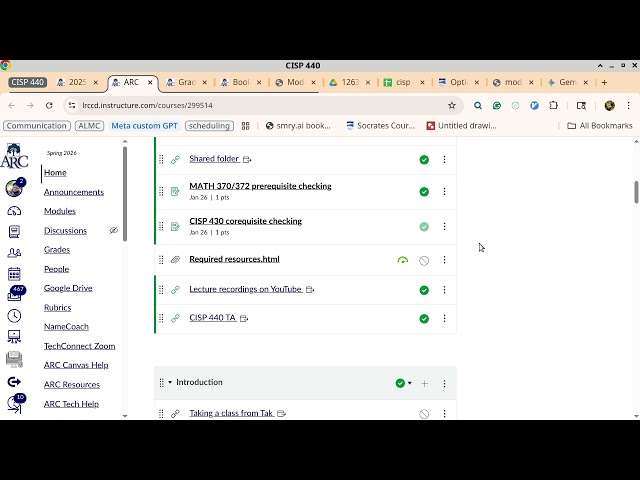Viewport: 640px width, 480px height.
Task: Click the ARC logo in the sidebar
Action: click(14, 156)
